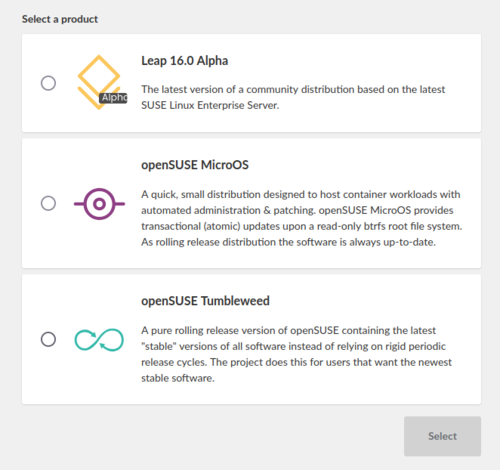Click the purple MicroOS circle logo
Image resolution: width=500 pixels, height=470 pixels.
[99, 204]
